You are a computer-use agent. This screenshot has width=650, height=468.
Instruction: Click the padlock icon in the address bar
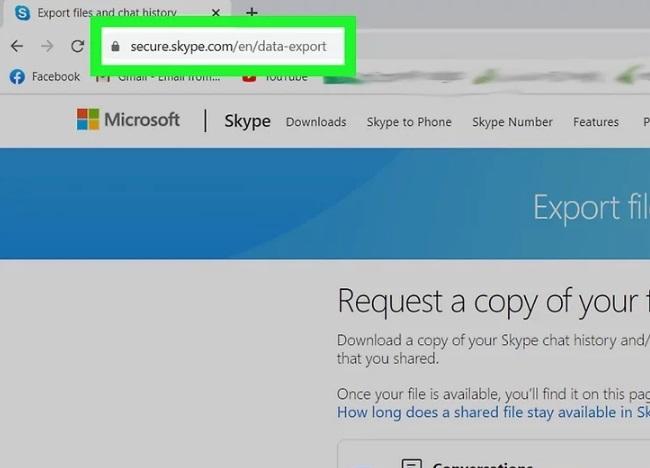(116, 46)
